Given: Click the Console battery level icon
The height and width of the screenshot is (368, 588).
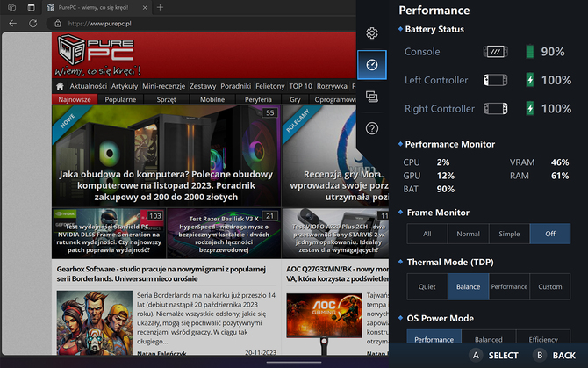Looking at the screenshot, I should pyautogui.click(x=529, y=52).
